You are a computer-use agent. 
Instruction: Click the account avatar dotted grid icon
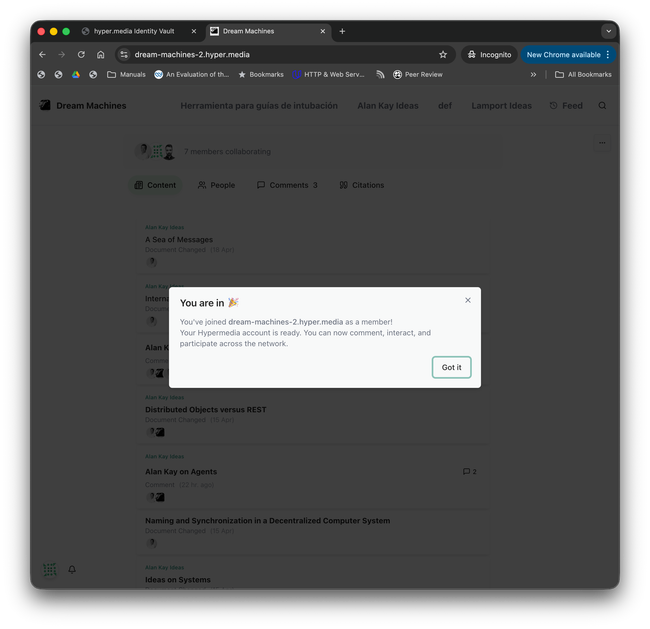pyautogui.click(x=50, y=569)
